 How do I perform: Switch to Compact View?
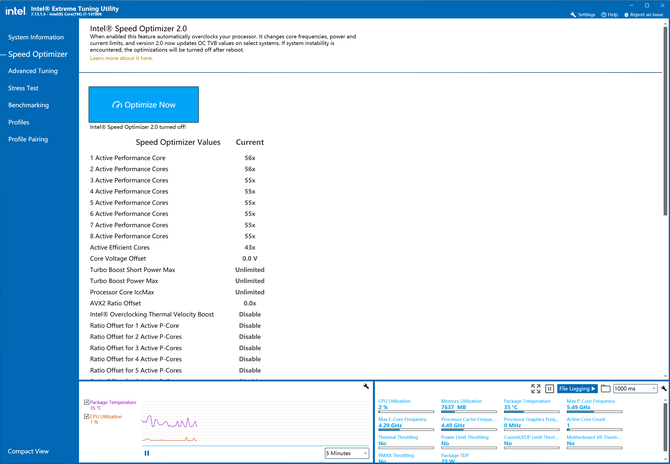click(x=28, y=451)
